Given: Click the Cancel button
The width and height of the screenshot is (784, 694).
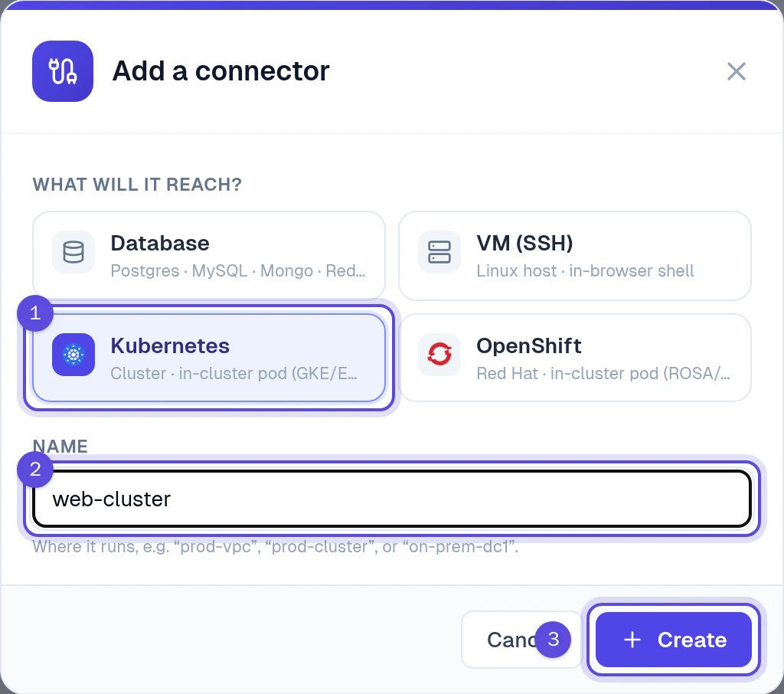Looking at the screenshot, I should tap(521, 640).
